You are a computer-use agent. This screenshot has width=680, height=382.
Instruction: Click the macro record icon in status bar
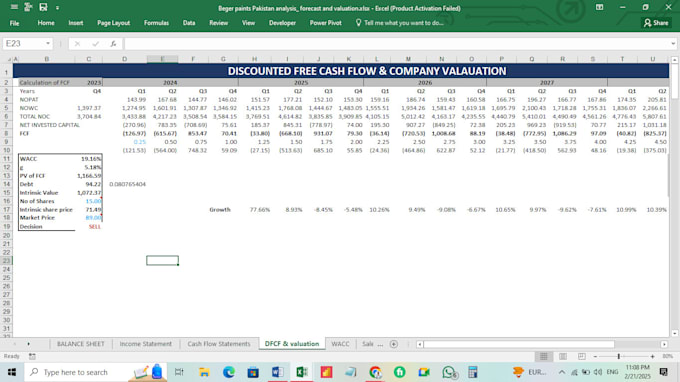tap(32, 356)
